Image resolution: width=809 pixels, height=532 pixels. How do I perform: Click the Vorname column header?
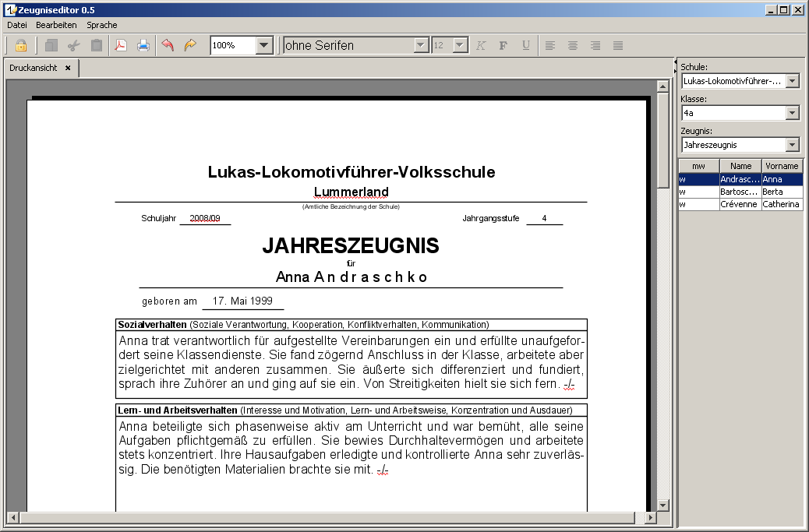coord(782,166)
